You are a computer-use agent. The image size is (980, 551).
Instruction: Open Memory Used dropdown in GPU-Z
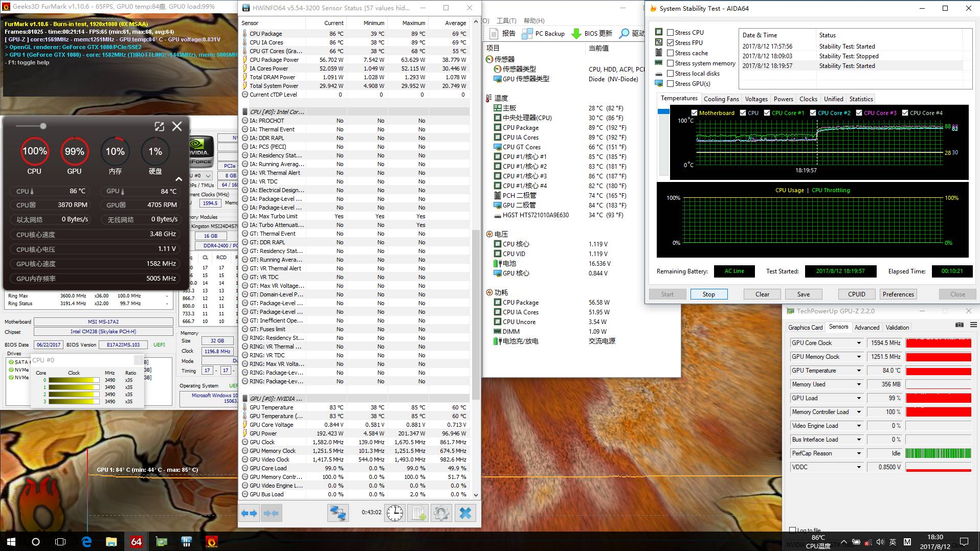[858, 384]
